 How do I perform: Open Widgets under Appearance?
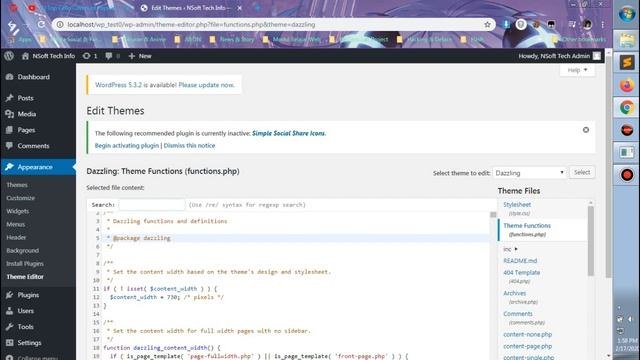(x=18, y=211)
